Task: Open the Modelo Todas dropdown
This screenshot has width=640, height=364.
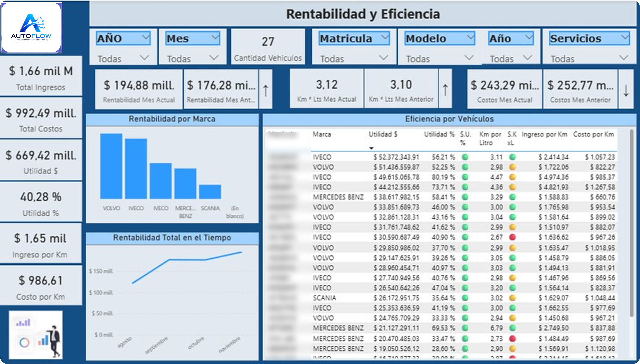Action: point(440,58)
